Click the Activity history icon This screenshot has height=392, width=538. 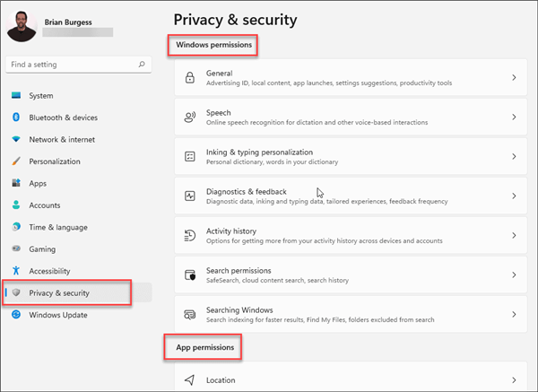coord(189,235)
